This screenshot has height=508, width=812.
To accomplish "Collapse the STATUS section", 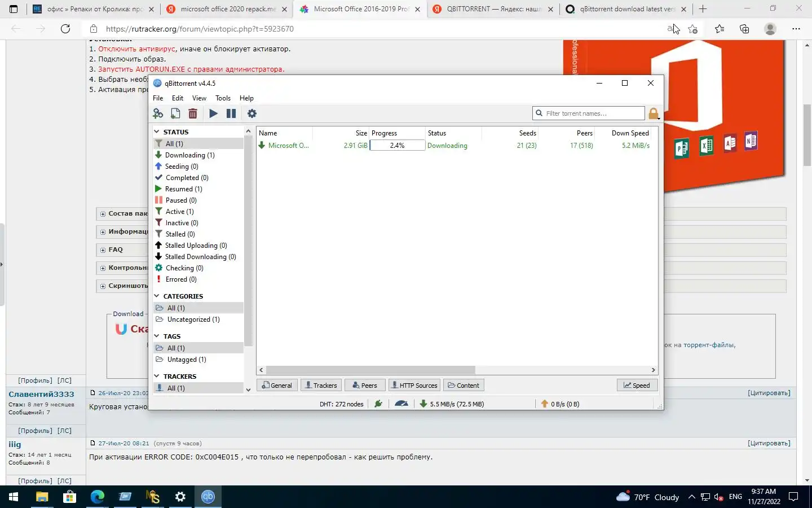I will tap(157, 132).
